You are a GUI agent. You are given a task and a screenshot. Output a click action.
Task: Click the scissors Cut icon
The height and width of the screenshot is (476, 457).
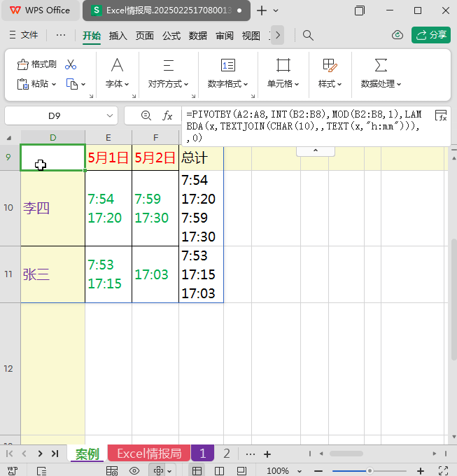click(x=71, y=64)
